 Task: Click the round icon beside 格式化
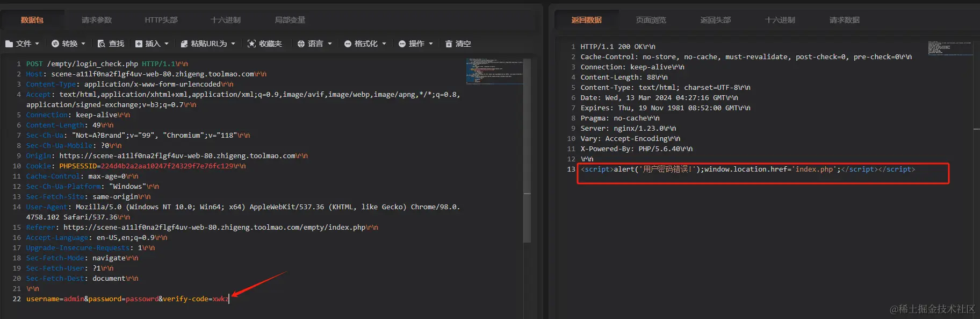coord(348,44)
